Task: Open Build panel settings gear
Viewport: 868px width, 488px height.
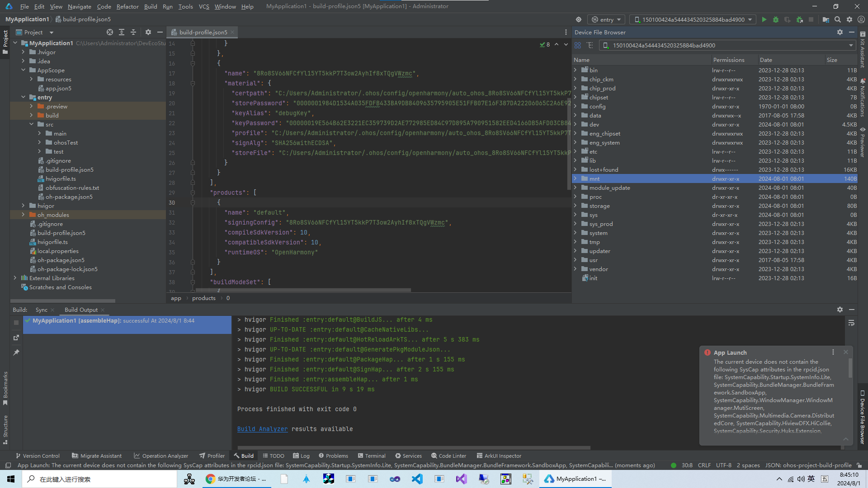Action: point(840,310)
